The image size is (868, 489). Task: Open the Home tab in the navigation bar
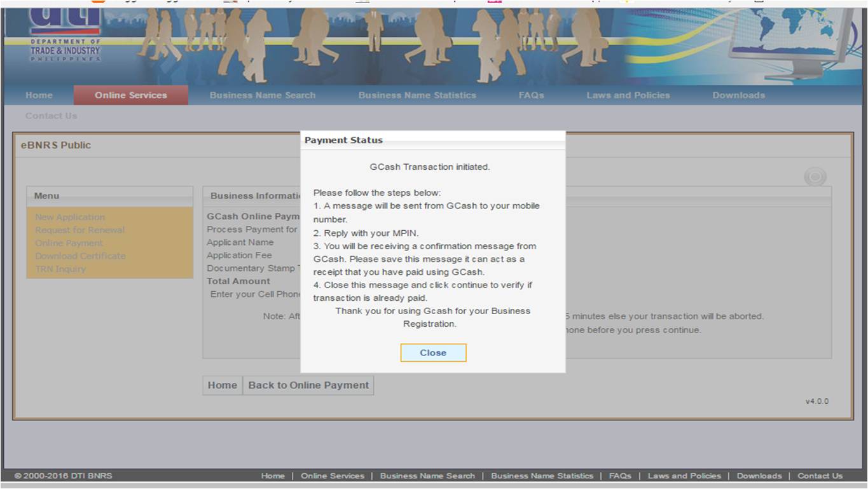(x=38, y=95)
